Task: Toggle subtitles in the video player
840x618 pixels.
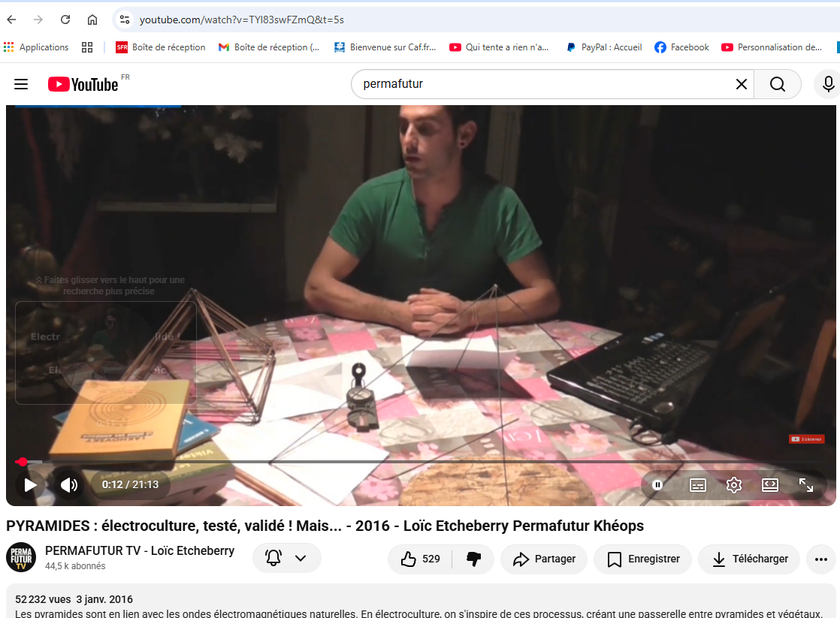Action: (x=697, y=485)
